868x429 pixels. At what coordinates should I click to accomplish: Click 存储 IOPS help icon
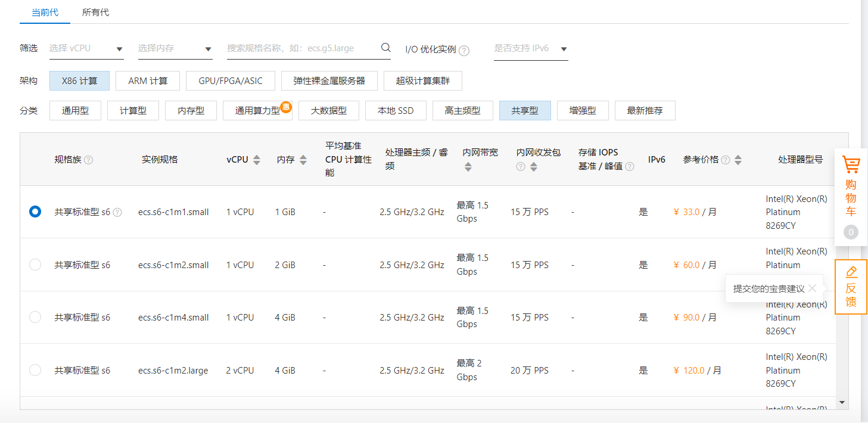point(629,167)
